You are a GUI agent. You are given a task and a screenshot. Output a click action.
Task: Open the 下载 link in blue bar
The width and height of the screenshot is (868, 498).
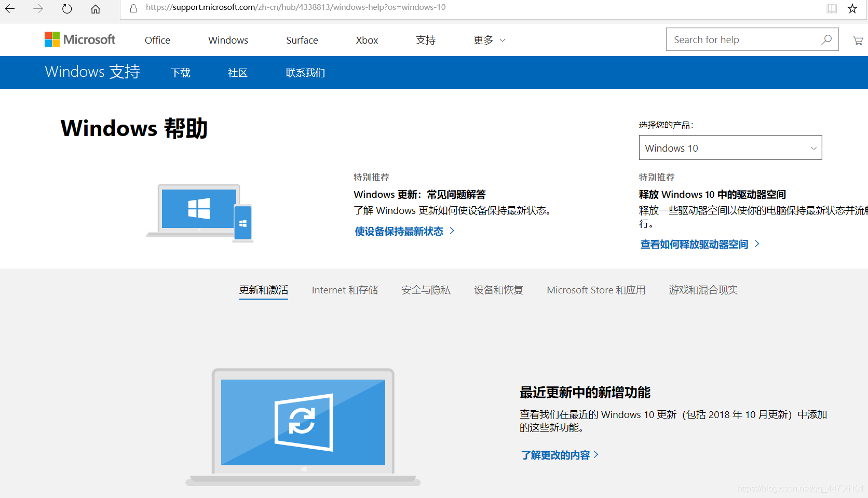(181, 73)
